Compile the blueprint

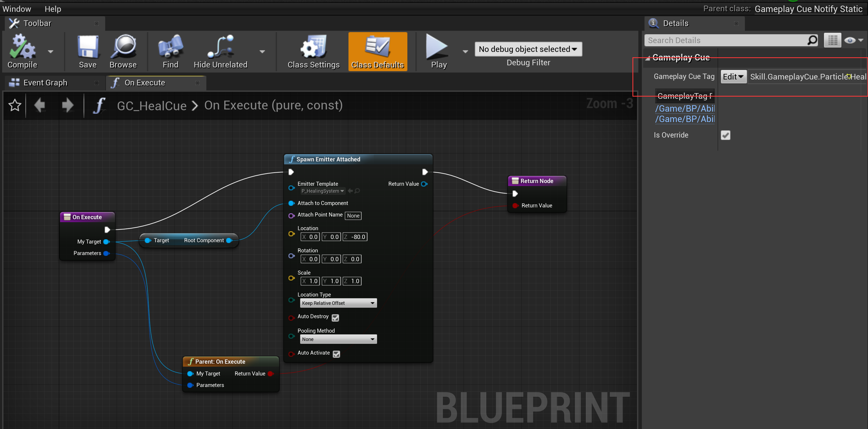[22, 51]
